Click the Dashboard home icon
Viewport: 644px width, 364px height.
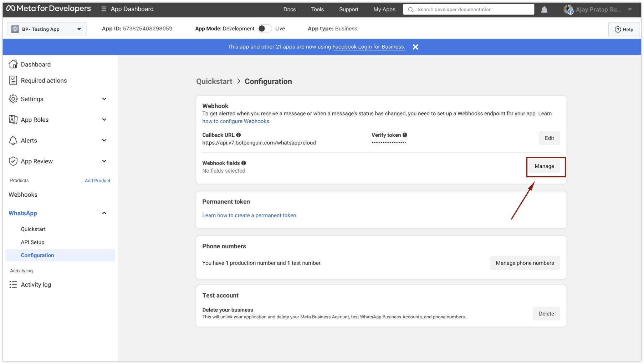point(13,64)
